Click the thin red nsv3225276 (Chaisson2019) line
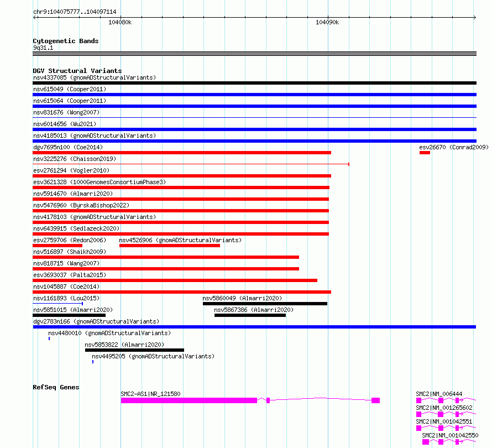 point(191,164)
